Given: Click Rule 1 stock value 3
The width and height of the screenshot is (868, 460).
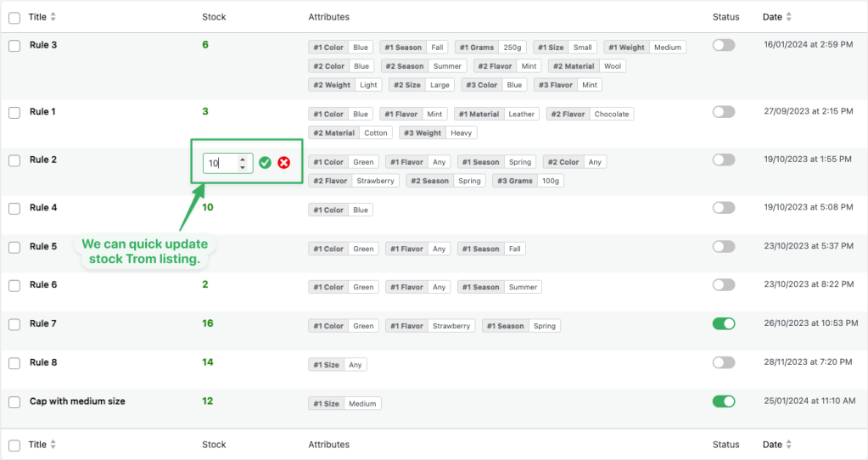Looking at the screenshot, I should tap(205, 111).
